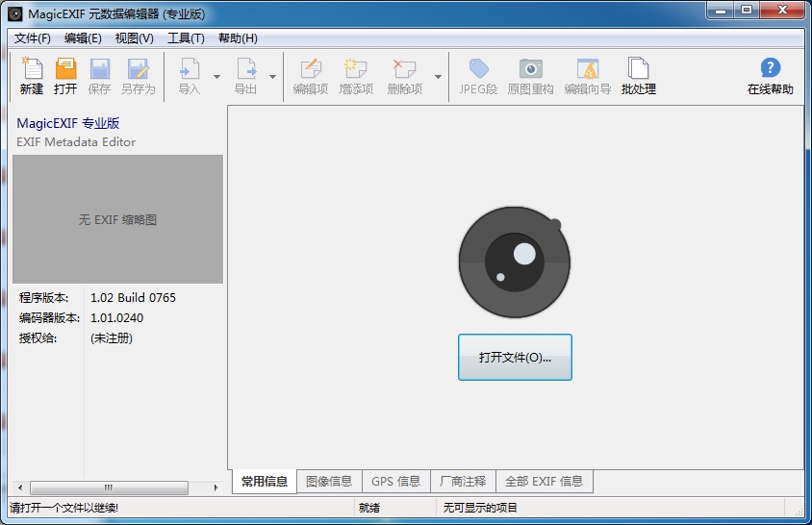Click the 打开文件(O)... button
The width and height of the screenshot is (812, 525).
coord(515,358)
